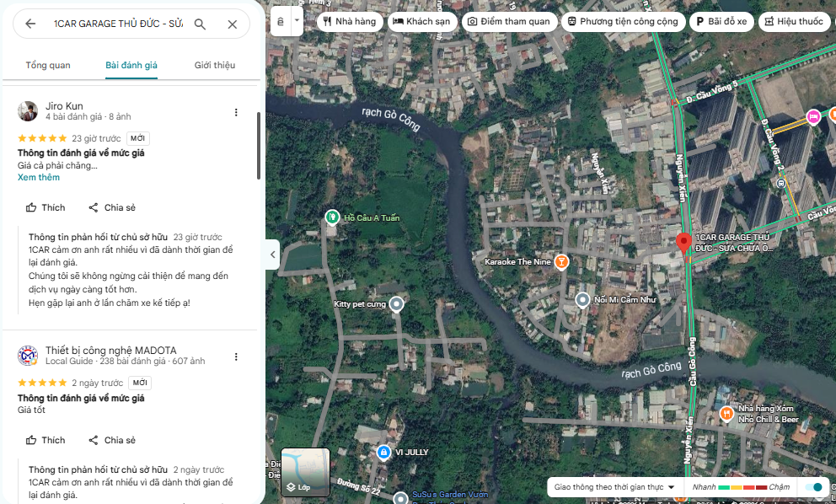Click the Hồ Câu A Tuấn map pin
The width and height of the screenshot is (836, 504).
coord(332,217)
